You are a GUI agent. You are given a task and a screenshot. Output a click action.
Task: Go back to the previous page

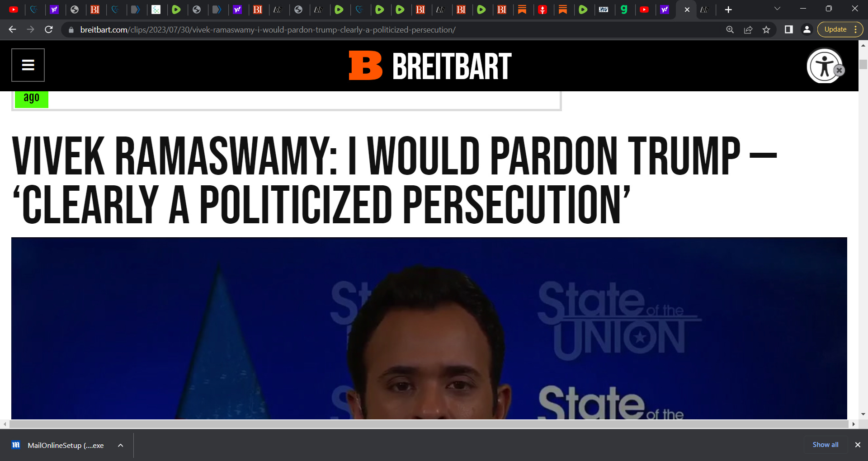[x=13, y=30]
